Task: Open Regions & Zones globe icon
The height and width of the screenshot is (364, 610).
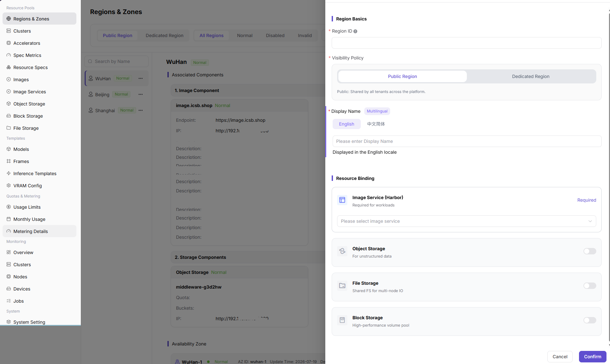Action: pos(9,19)
